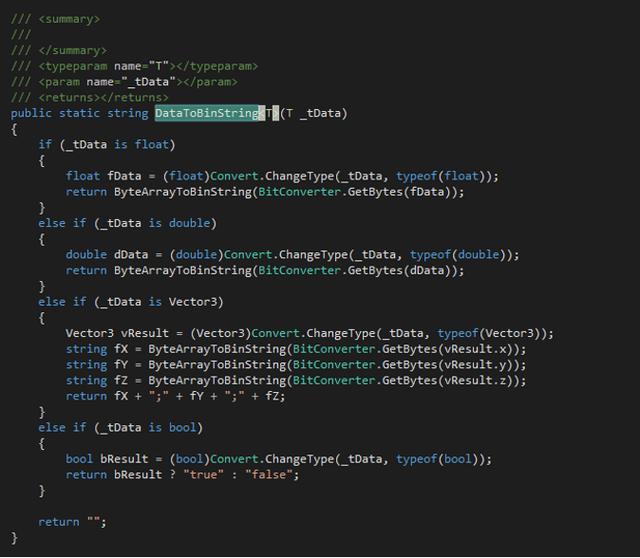
Task: Click the _tData parameter in the method signature
Action: (320, 113)
